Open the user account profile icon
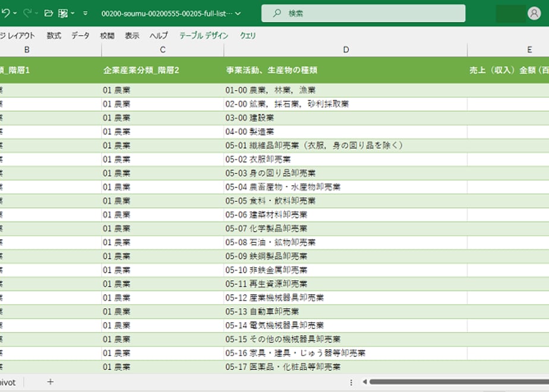 pos(534,13)
